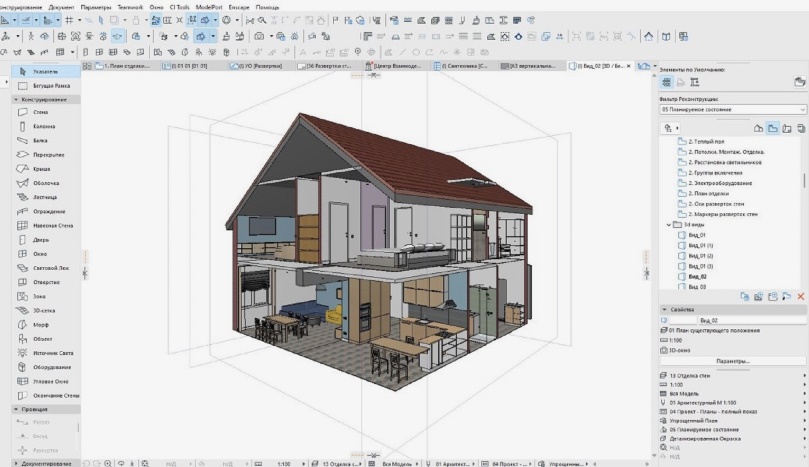Image resolution: width=809 pixels, height=467 pixels.
Task: Toggle first icon under Элементы по Умолчанию
Action: click(x=667, y=82)
